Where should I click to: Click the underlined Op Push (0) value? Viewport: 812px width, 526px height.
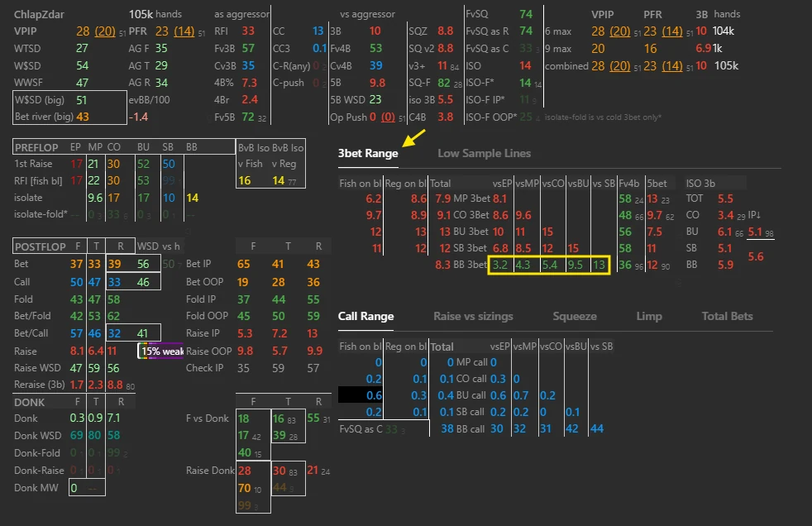pos(388,117)
